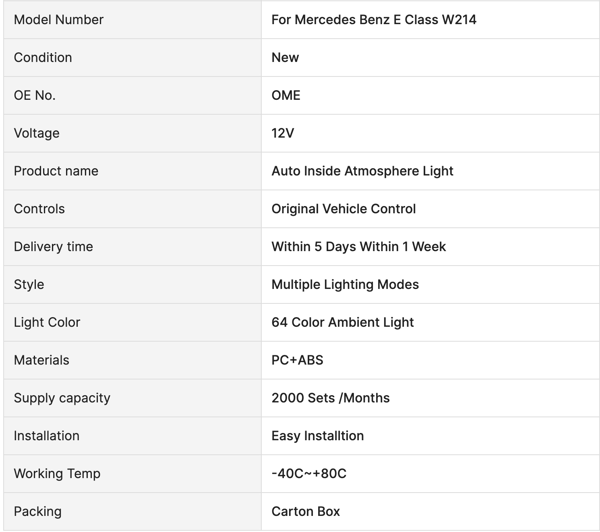
Task: Click the 'Condition' row label
Action: (x=43, y=57)
